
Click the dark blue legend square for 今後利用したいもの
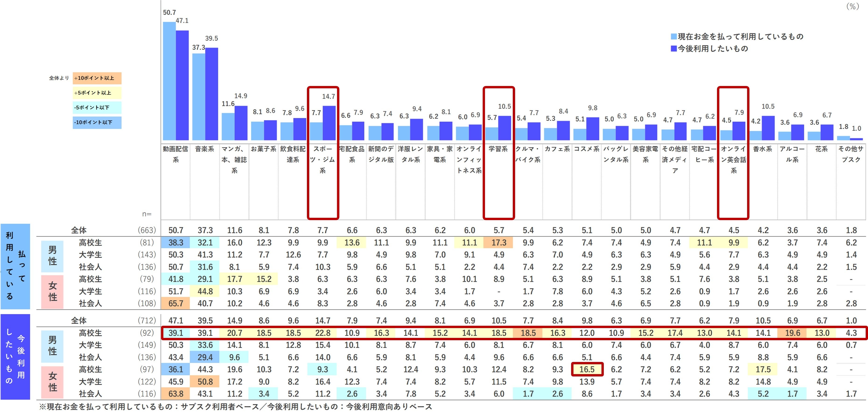[674, 49]
